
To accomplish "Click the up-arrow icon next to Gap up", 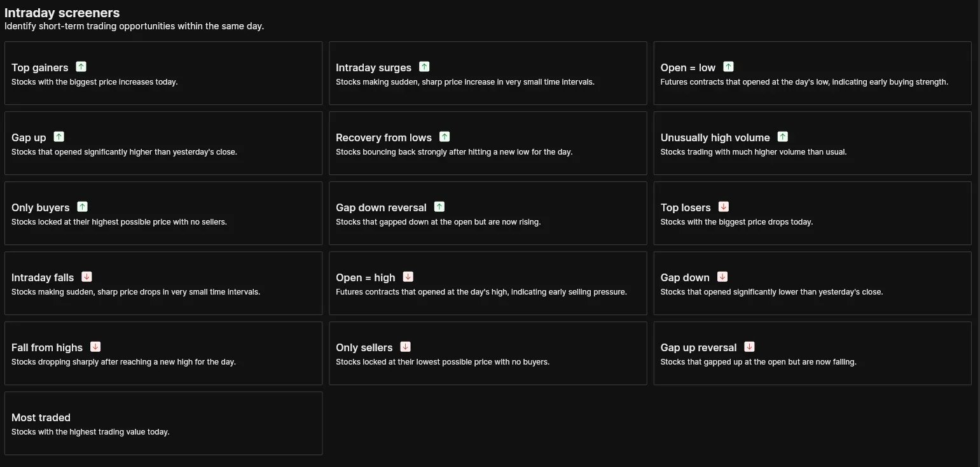I will pyautogui.click(x=59, y=137).
